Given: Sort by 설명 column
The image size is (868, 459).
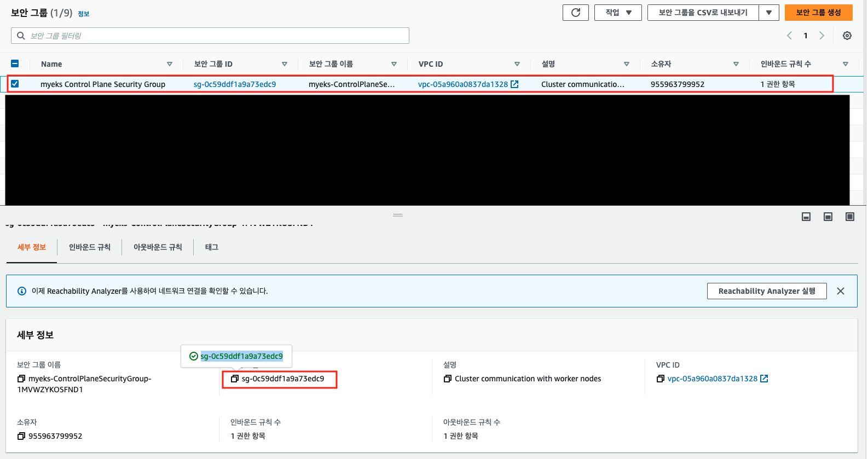Looking at the screenshot, I should (627, 64).
